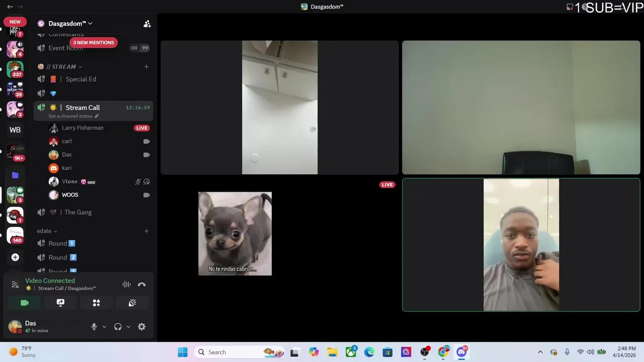Start screen share from voice panel
Image resolution: width=644 pixels, height=362 pixels.
coord(60,303)
